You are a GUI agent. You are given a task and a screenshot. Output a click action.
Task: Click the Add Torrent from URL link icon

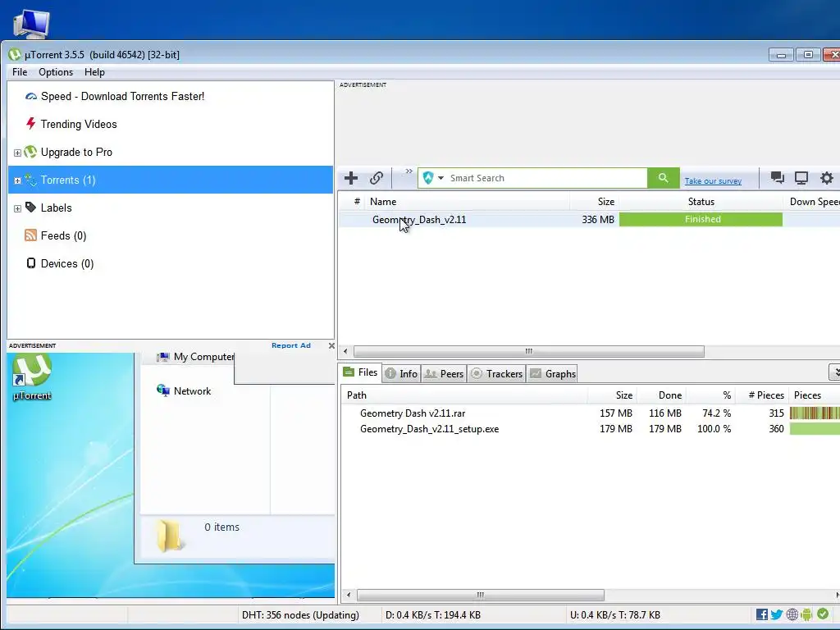377,178
